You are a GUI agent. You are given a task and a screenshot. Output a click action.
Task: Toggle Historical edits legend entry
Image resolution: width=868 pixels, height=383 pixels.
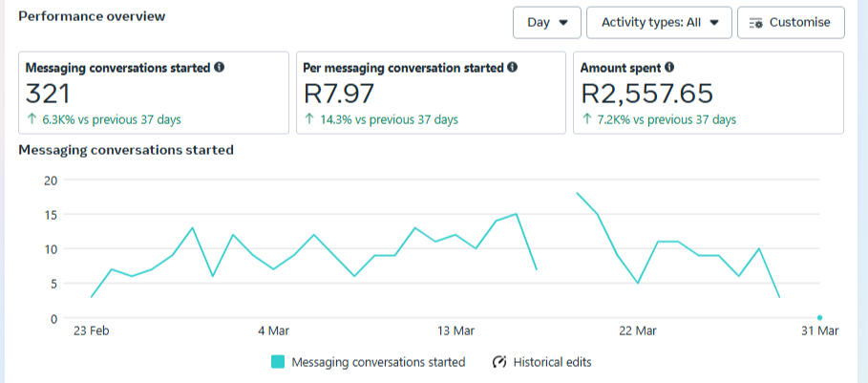click(x=551, y=362)
